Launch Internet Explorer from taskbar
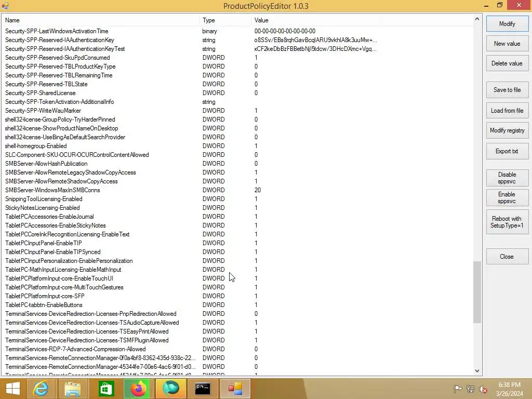The height and width of the screenshot is (399, 532). [41, 389]
